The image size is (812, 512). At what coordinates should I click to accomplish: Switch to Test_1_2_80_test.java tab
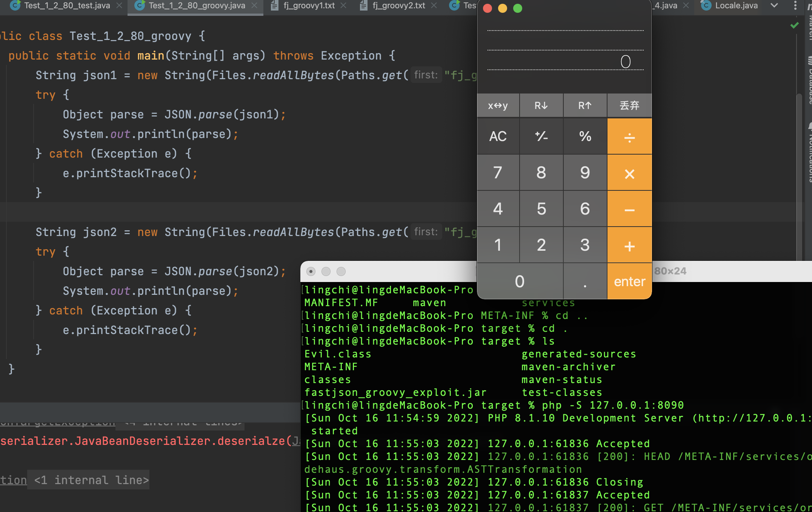click(67, 5)
